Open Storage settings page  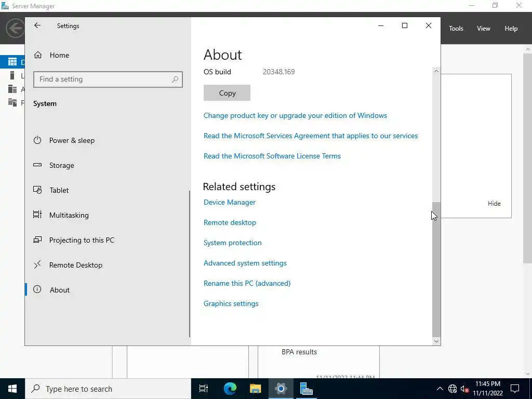[107, 165]
